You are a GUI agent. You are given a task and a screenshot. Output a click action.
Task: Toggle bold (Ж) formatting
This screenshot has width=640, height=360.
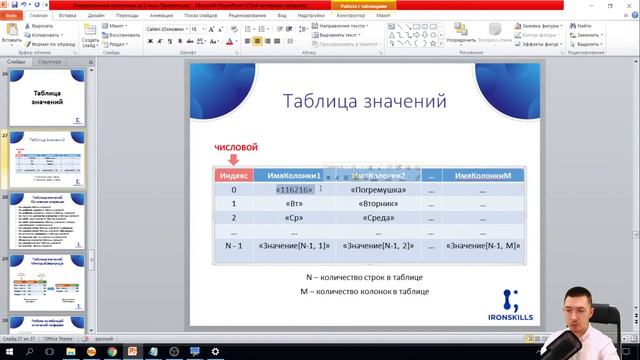pyautogui.click(x=150, y=41)
